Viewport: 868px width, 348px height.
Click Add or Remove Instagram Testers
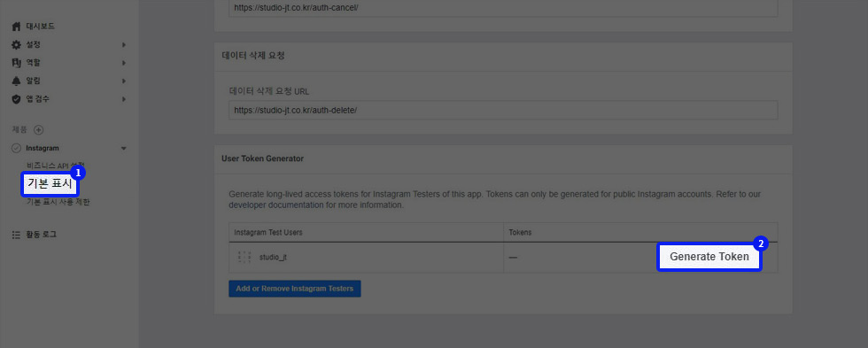coord(294,289)
